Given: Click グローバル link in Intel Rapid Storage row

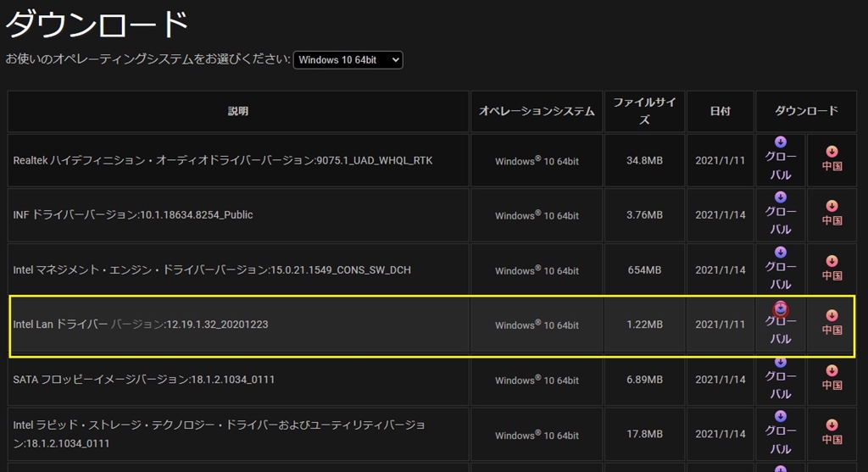Looking at the screenshot, I should click(781, 440).
